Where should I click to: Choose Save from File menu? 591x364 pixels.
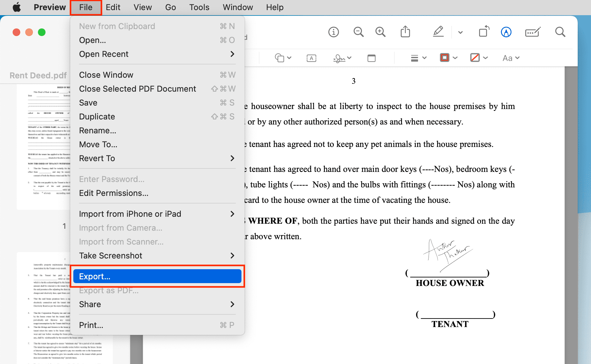tap(157, 103)
